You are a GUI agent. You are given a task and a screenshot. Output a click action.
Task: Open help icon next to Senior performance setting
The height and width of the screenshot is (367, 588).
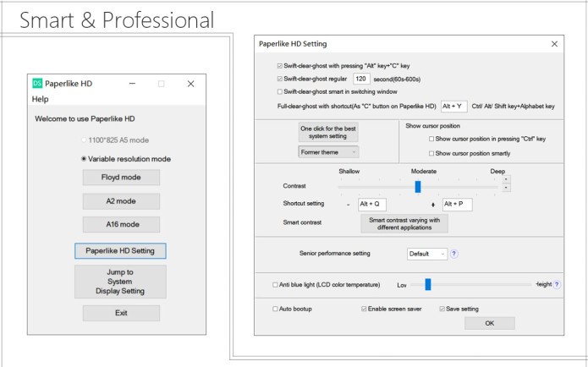(453, 254)
